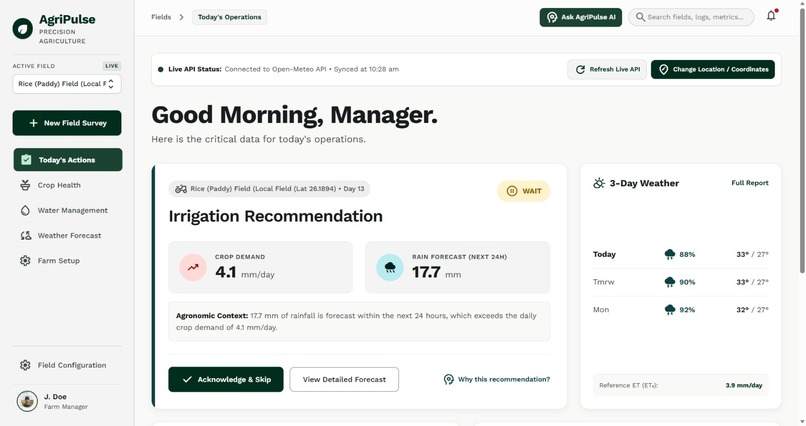Viewport: 806px width, 426px height.
Task: Click Today's Operations breadcrumb
Action: (229, 17)
